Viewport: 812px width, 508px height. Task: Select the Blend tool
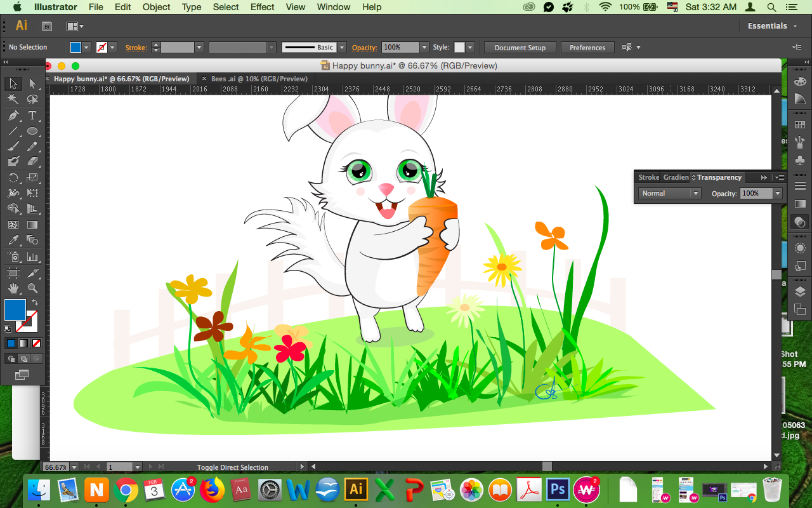point(32,240)
